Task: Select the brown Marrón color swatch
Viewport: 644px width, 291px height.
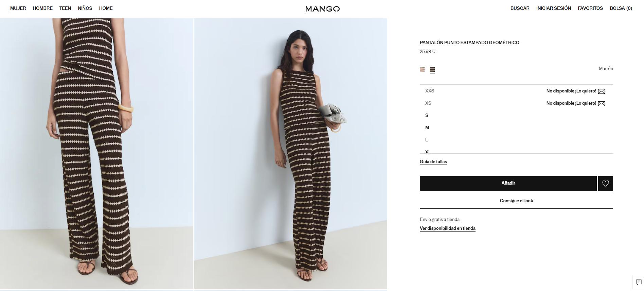Action: pyautogui.click(x=432, y=70)
